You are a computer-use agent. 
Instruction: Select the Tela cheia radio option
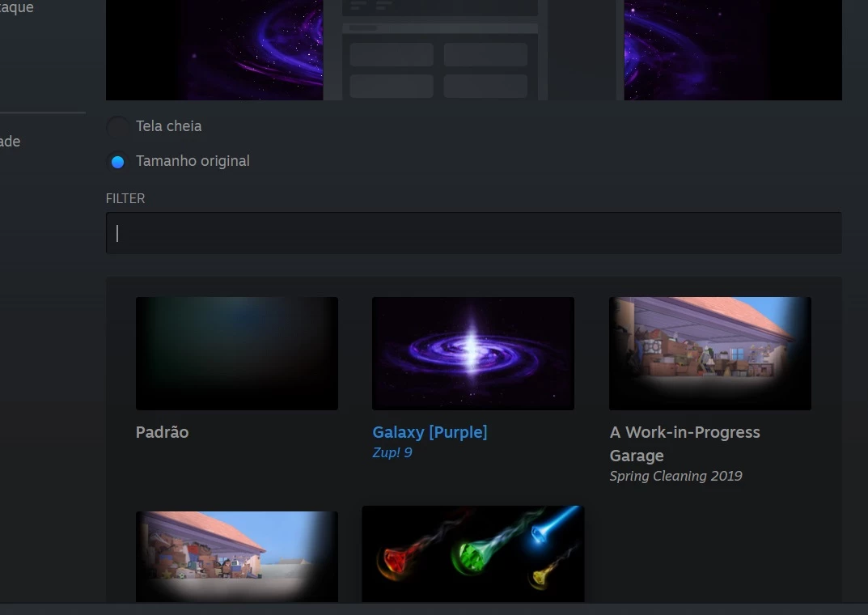[117, 127]
